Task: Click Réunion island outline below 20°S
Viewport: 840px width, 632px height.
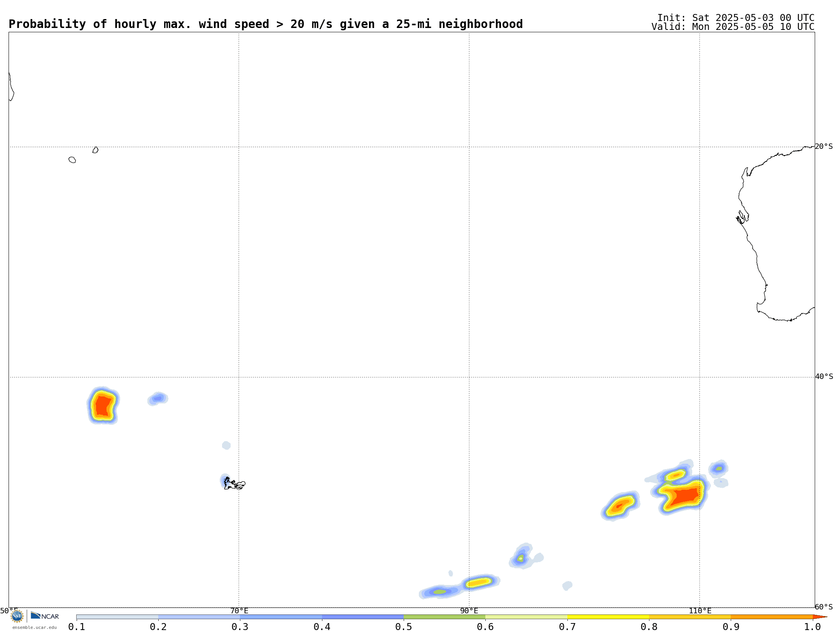Action: [72, 160]
